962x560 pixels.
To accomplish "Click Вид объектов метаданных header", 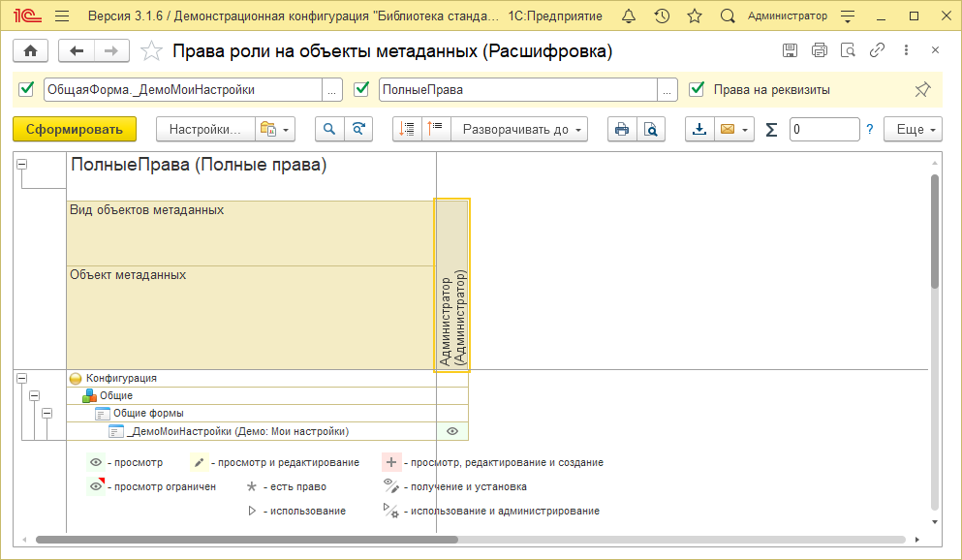I will point(252,233).
